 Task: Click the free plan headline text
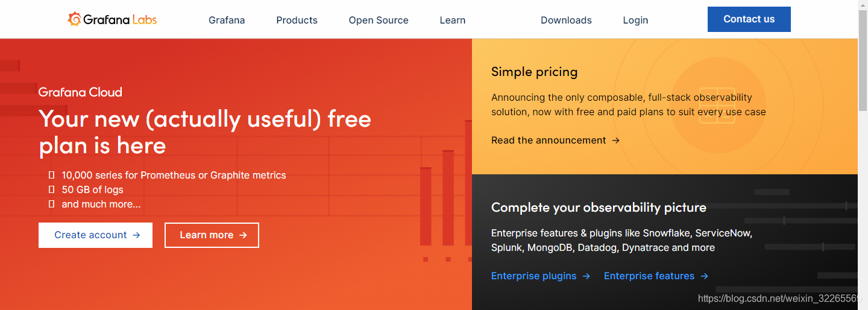pyautogui.click(x=205, y=132)
